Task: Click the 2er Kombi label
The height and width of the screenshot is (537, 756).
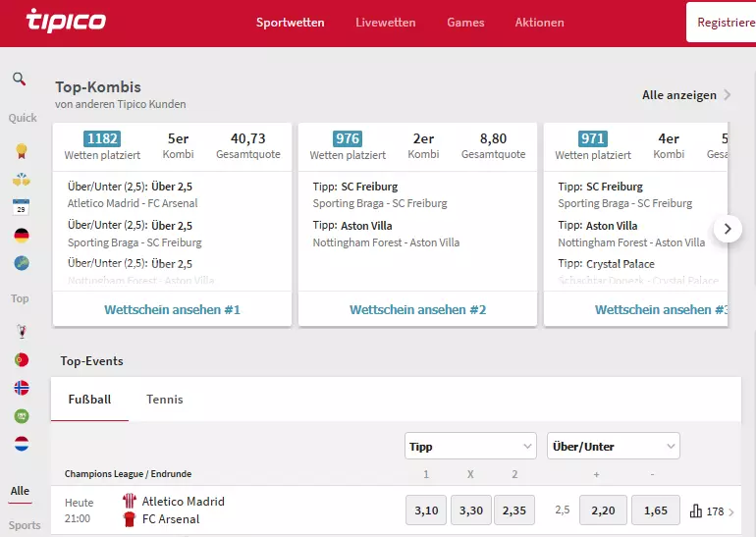Action: (423, 145)
